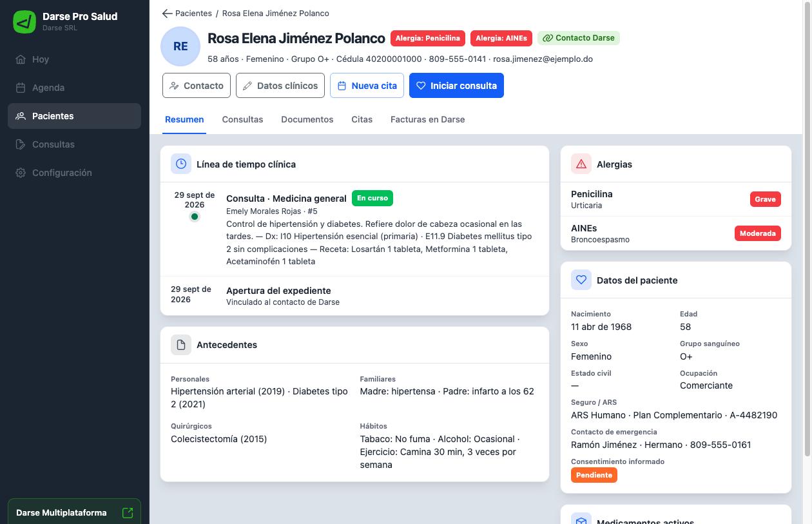
Task: Open the Consultas document icon in sidebar
Action: tap(21, 144)
